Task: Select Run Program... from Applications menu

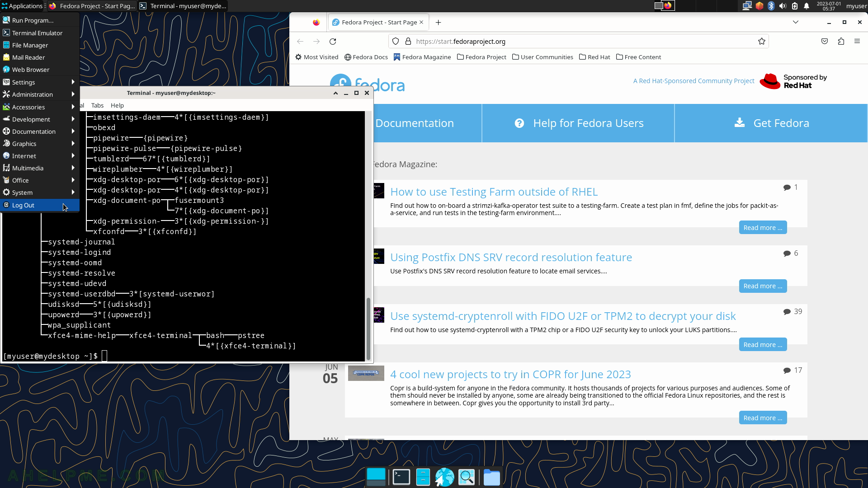Action: pyautogui.click(x=40, y=20)
